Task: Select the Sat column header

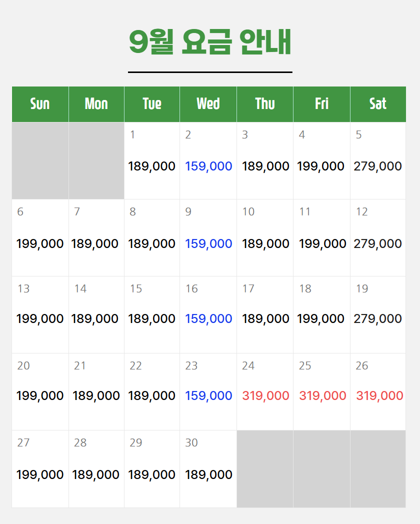Action: click(378, 104)
